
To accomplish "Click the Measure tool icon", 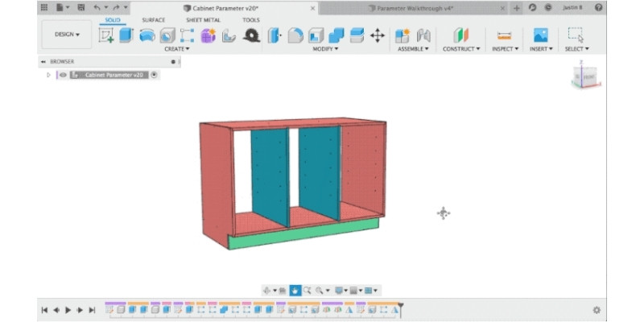I will click(505, 35).
